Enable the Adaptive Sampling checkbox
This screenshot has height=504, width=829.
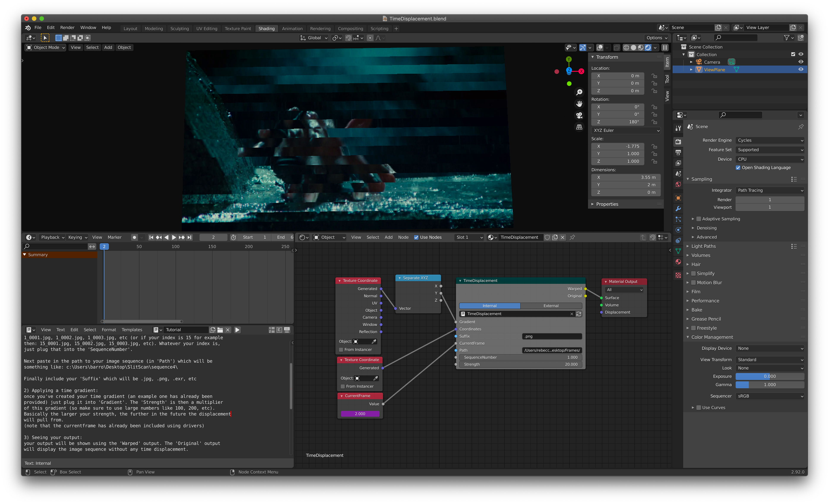click(698, 219)
